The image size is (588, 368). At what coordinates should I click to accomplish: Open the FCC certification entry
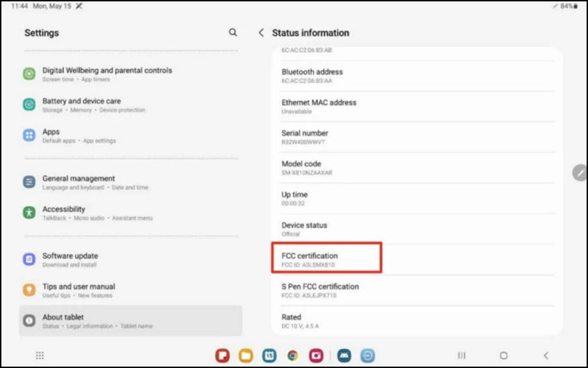coord(417,260)
